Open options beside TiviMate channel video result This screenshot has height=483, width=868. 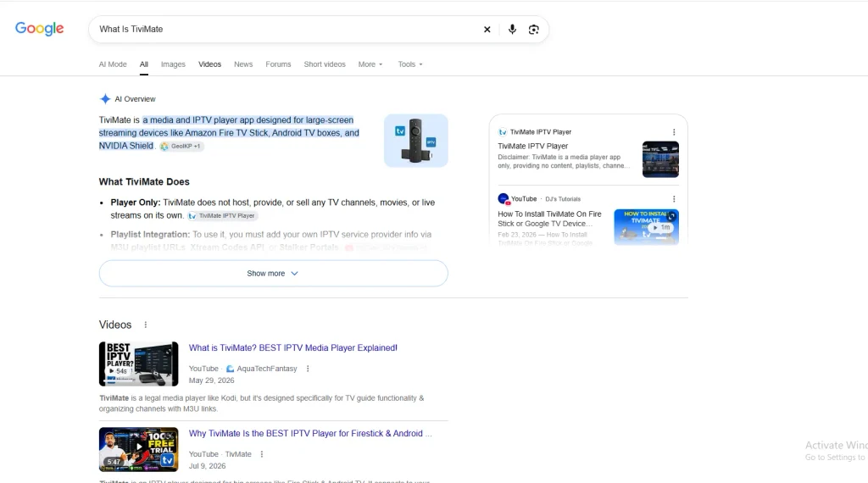tap(262, 454)
